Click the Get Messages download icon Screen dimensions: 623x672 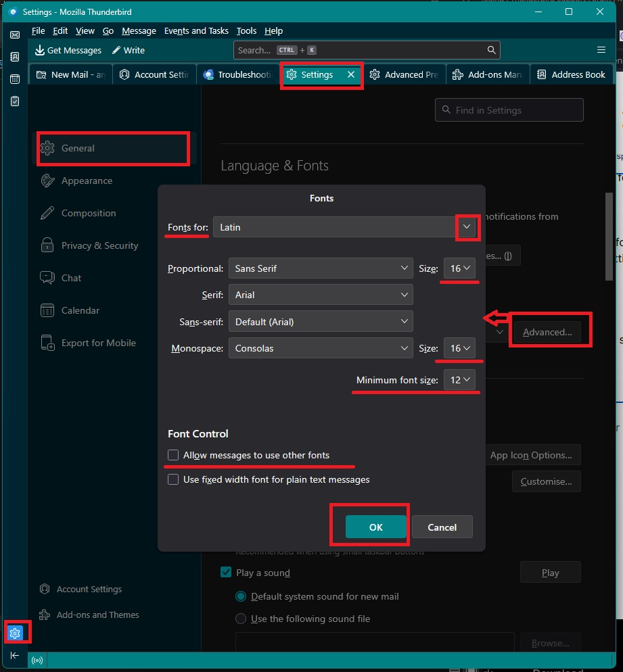[x=39, y=50]
